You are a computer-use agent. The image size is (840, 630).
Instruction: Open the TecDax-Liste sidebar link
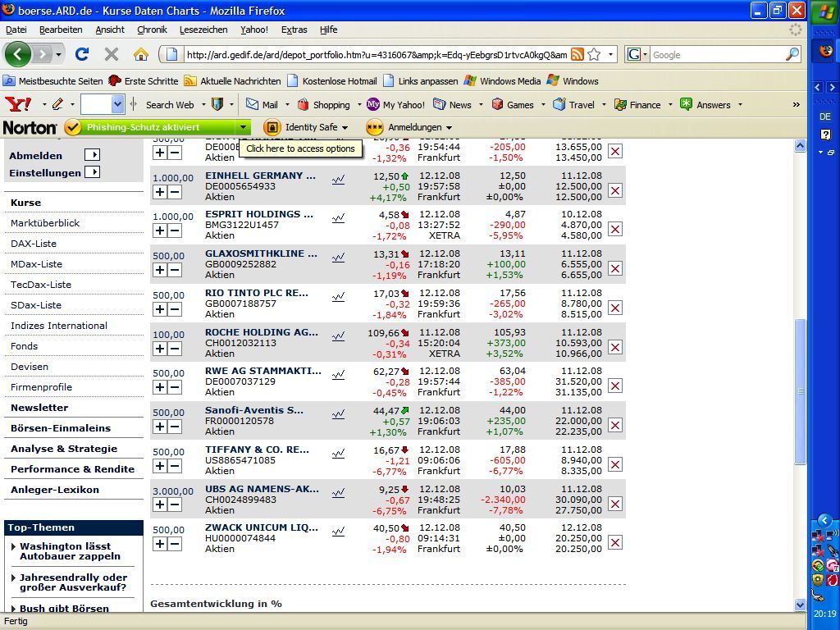pos(41,285)
